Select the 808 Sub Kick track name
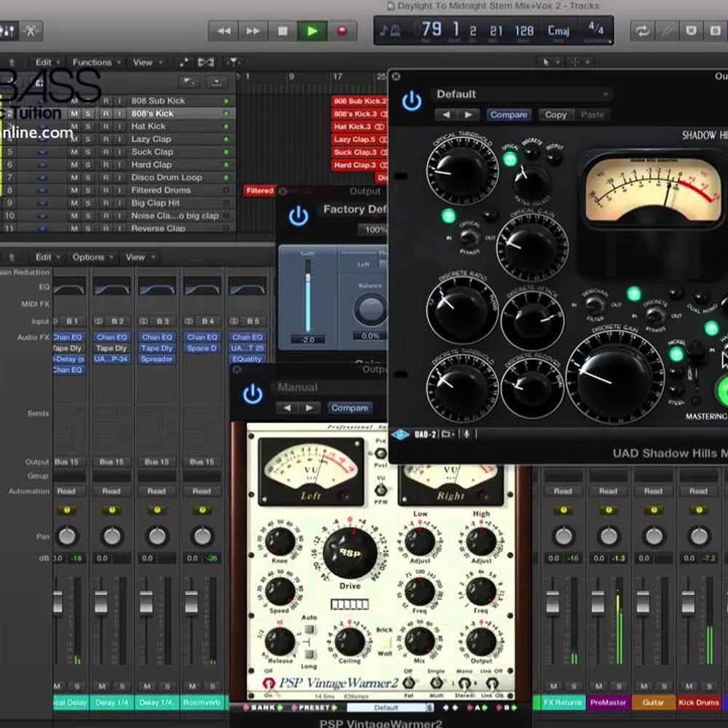728x728 pixels. 158,100
